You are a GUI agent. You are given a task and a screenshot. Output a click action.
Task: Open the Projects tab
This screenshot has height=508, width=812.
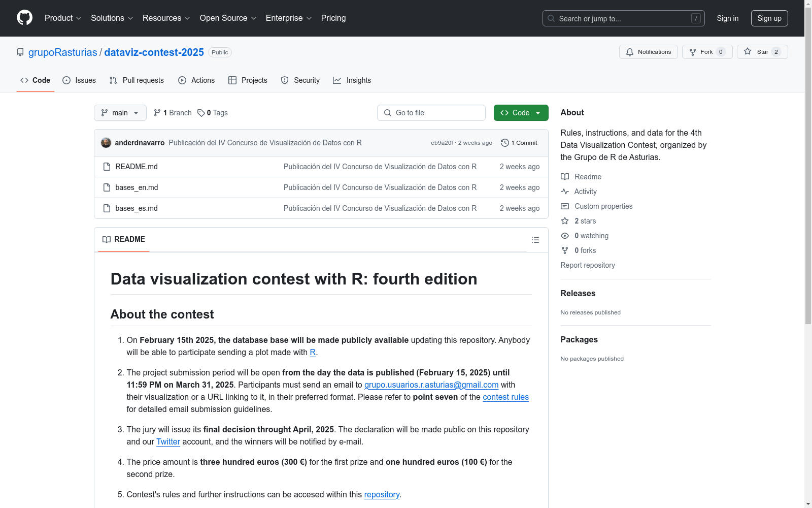[x=248, y=80]
